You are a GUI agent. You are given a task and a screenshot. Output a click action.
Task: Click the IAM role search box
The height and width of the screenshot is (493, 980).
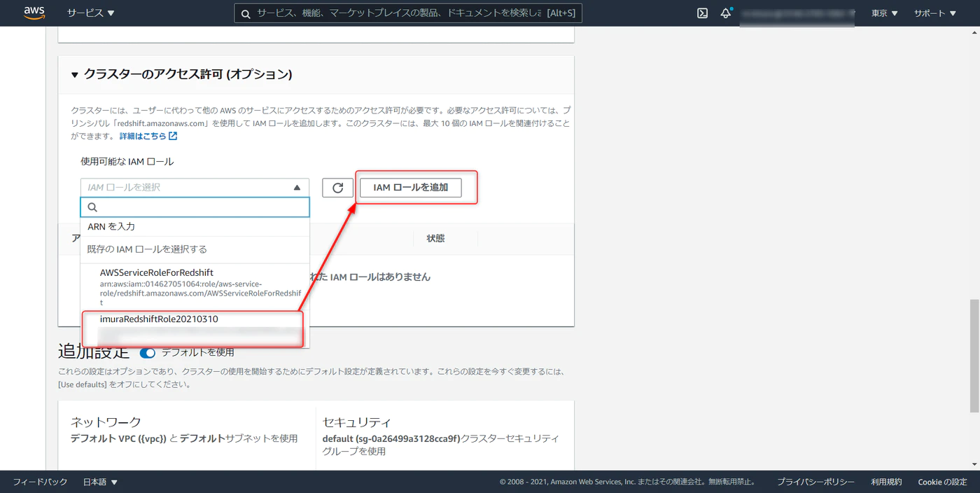pyautogui.click(x=195, y=207)
